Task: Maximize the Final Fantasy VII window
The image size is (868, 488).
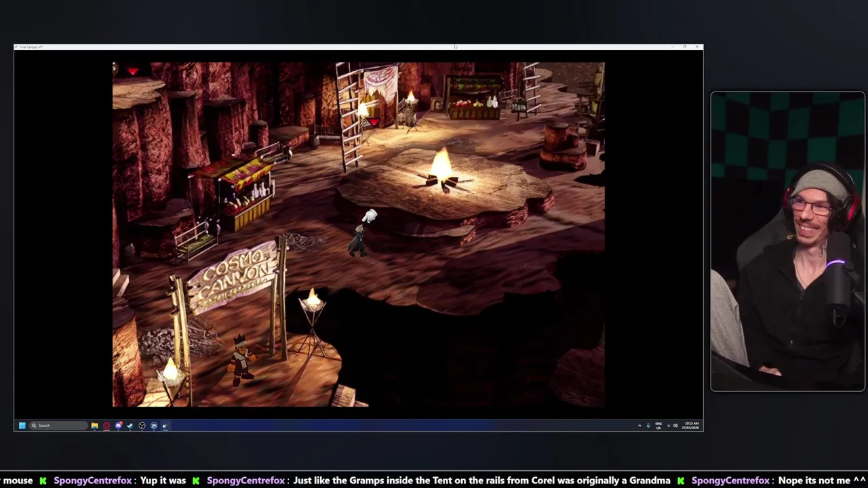Action: 685,47
